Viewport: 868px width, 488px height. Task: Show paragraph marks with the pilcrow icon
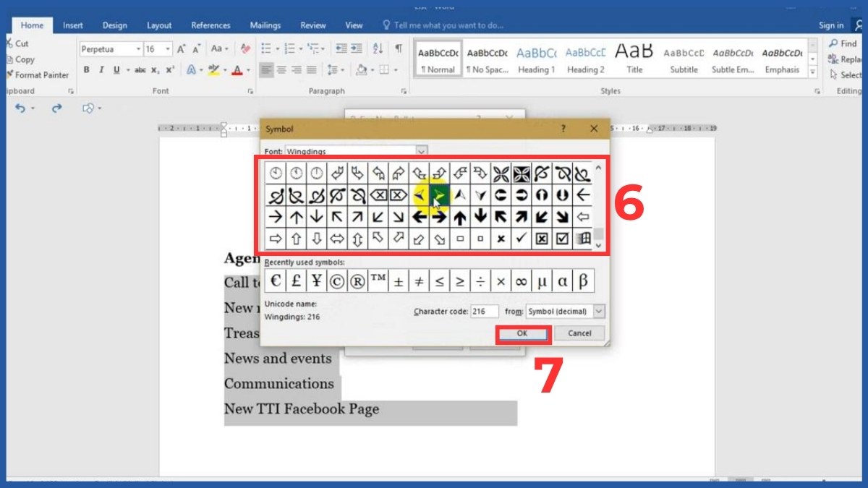(399, 49)
